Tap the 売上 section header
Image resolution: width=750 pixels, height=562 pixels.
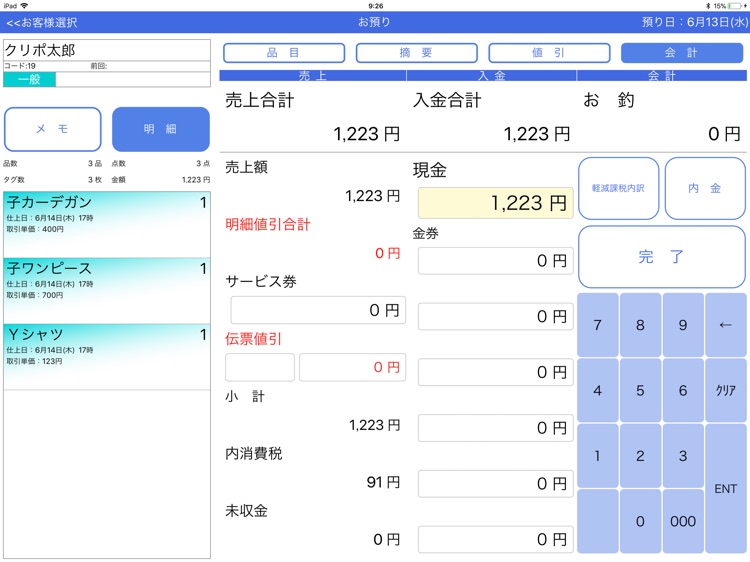(313, 76)
